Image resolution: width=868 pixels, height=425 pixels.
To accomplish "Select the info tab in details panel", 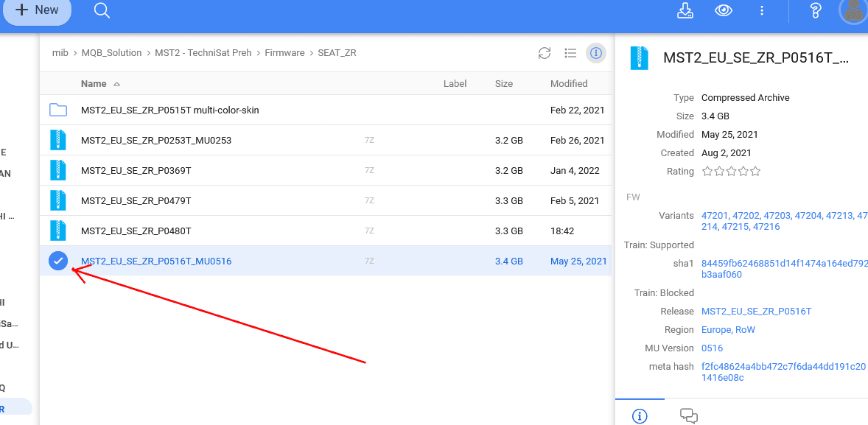I will tap(640, 416).
